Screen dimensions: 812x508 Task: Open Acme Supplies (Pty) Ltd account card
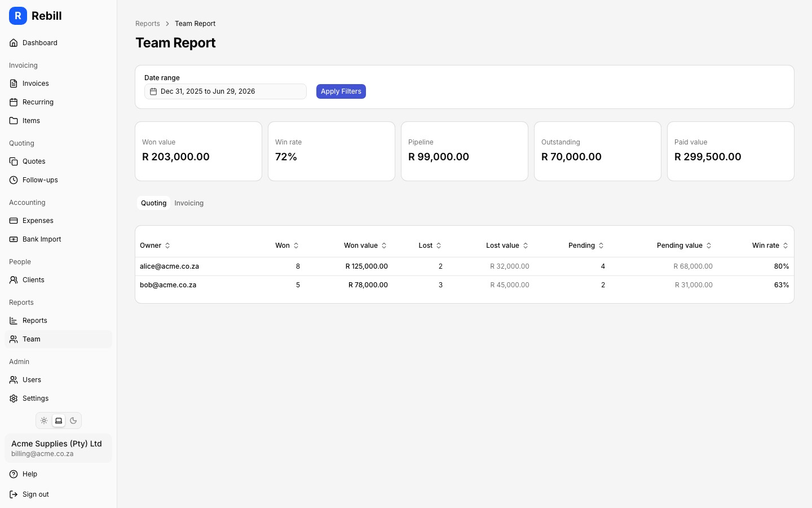tap(58, 448)
